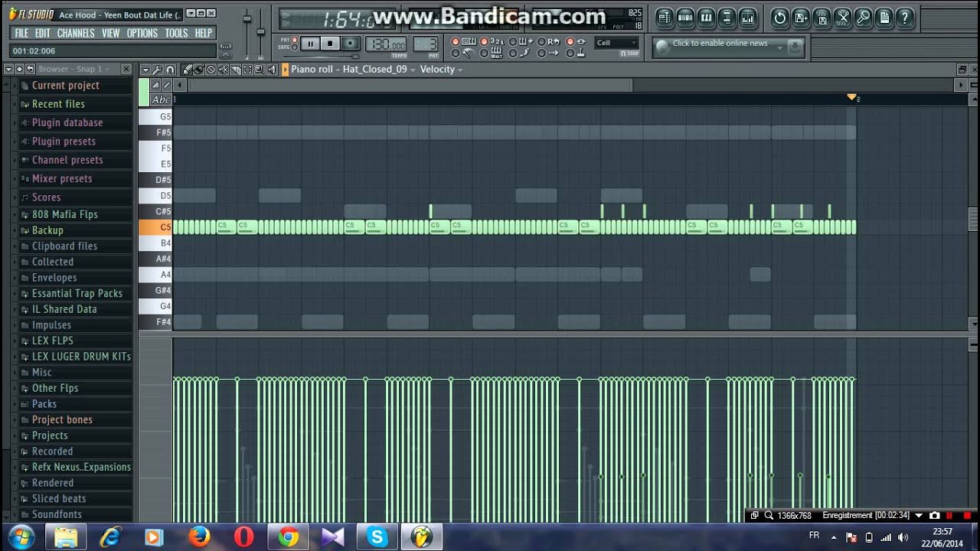Open Skype from taskbar
The image size is (980, 551).
click(376, 536)
